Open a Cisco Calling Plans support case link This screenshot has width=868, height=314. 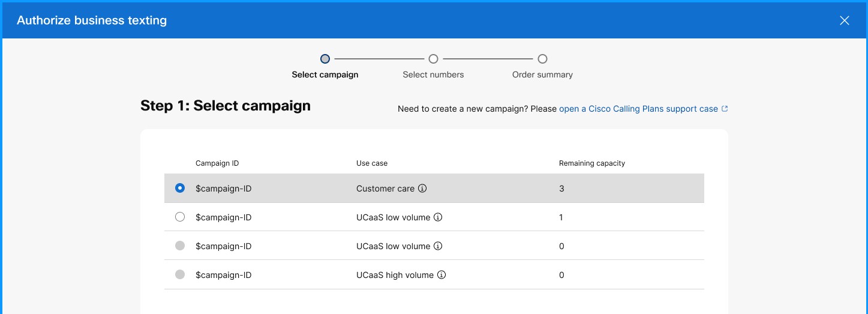click(638, 109)
